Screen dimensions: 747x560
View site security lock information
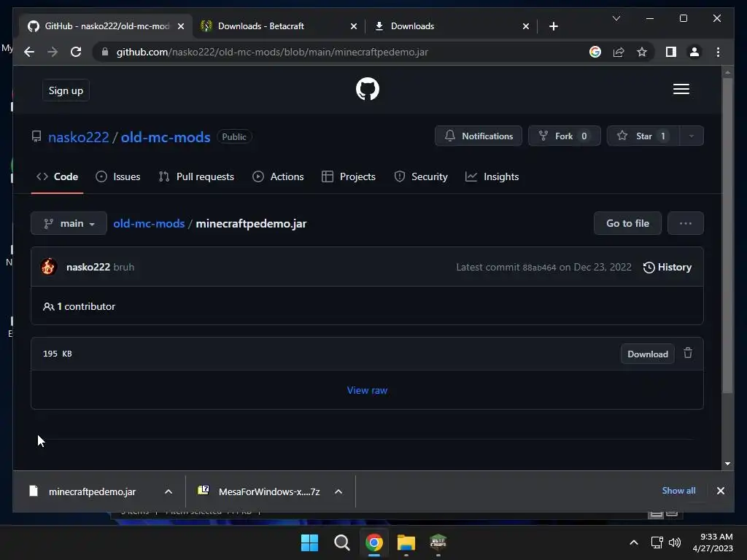tap(105, 52)
